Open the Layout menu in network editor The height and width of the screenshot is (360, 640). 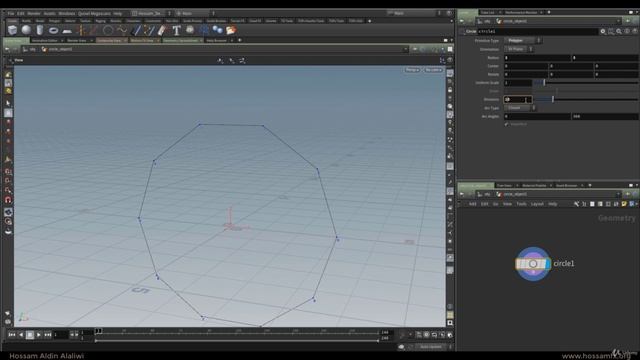[x=537, y=204]
